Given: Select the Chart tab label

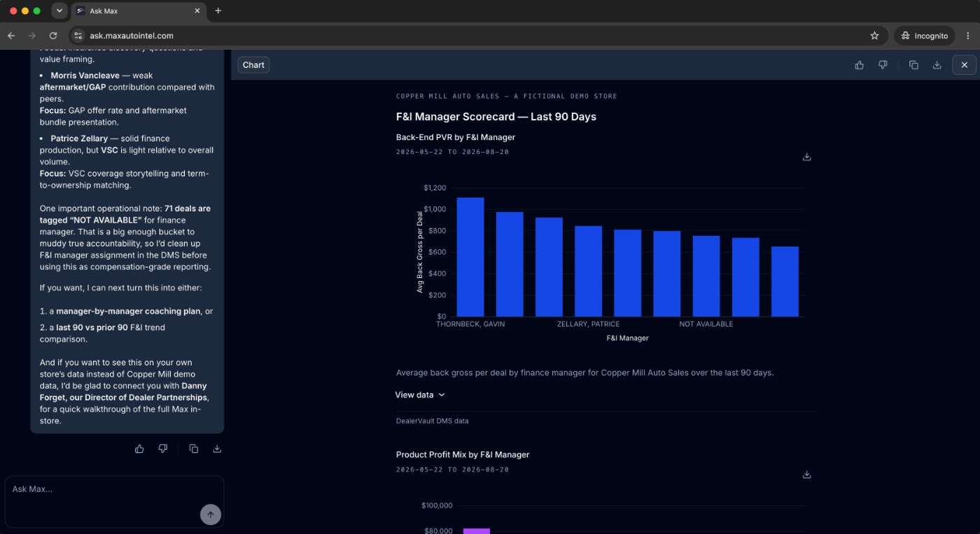Looking at the screenshot, I should tap(253, 65).
